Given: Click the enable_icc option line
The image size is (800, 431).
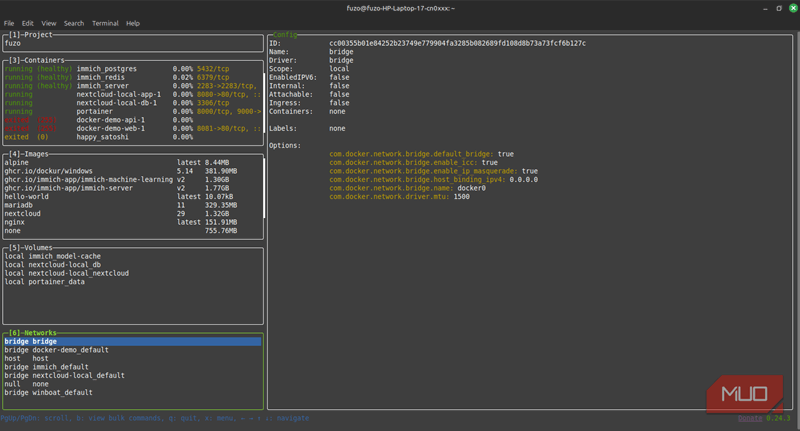Looking at the screenshot, I should (x=413, y=163).
